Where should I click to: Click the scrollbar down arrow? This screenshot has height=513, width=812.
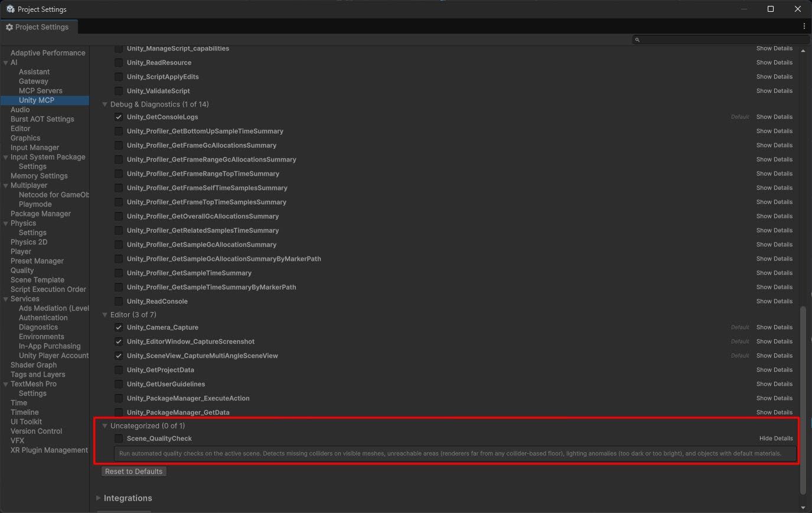click(x=803, y=508)
